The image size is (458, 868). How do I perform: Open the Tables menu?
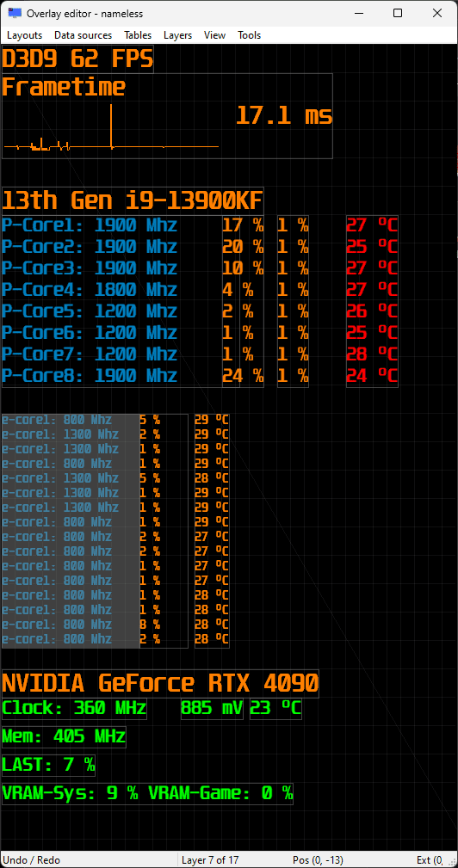(138, 35)
